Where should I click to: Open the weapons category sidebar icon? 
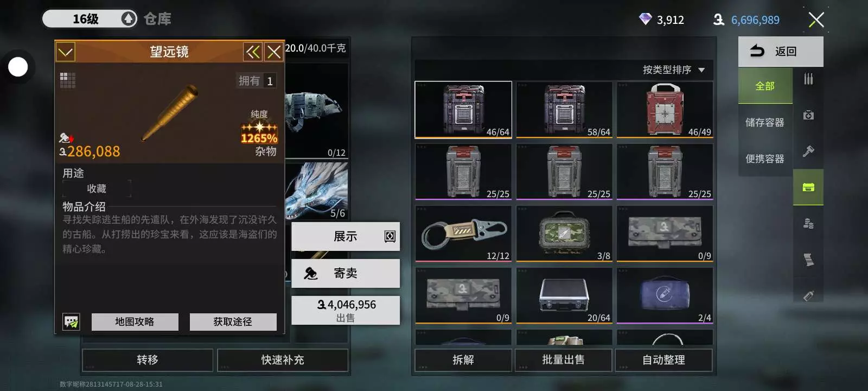coord(808,79)
